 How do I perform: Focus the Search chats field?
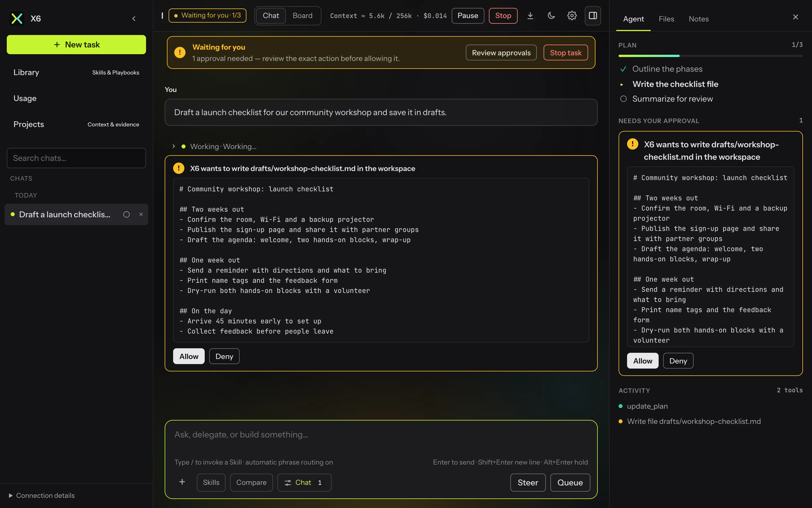point(76,158)
